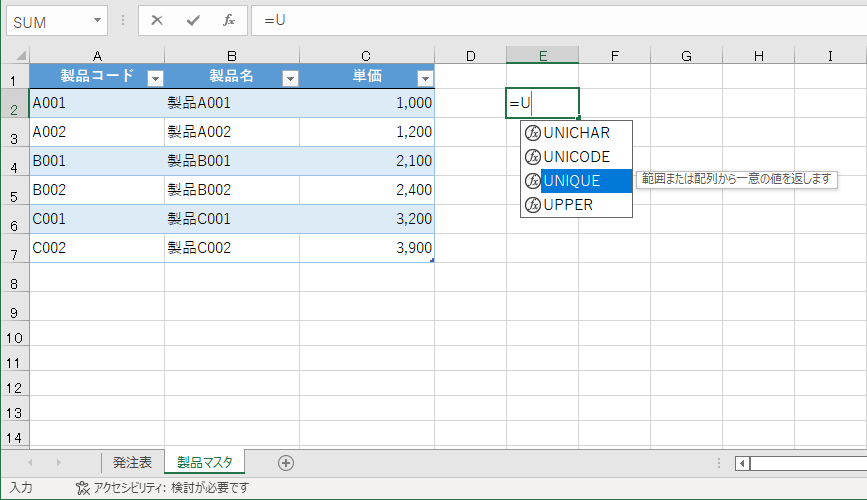Confirm the formula with the checkmark icon

click(193, 20)
